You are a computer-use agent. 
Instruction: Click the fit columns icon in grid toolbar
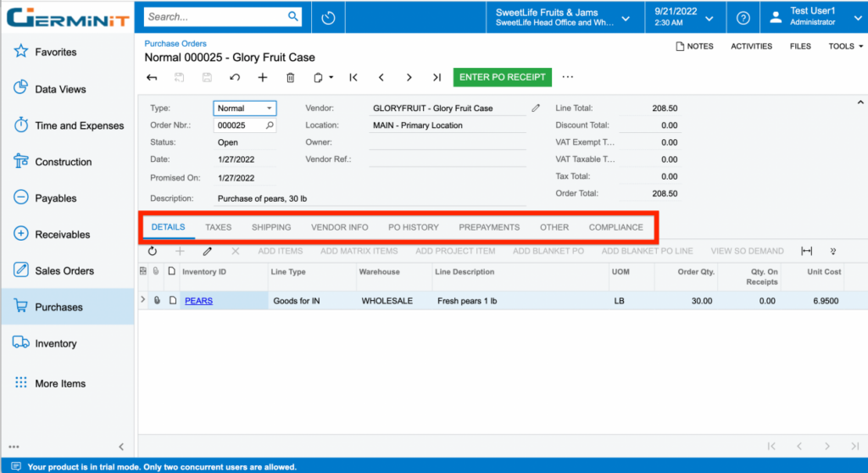click(806, 251)
